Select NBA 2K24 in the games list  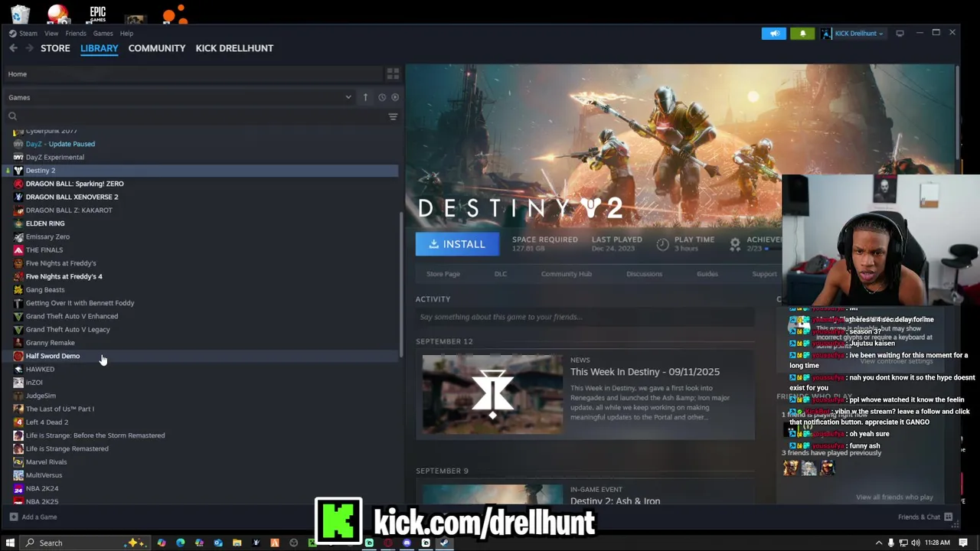(42, 488)
